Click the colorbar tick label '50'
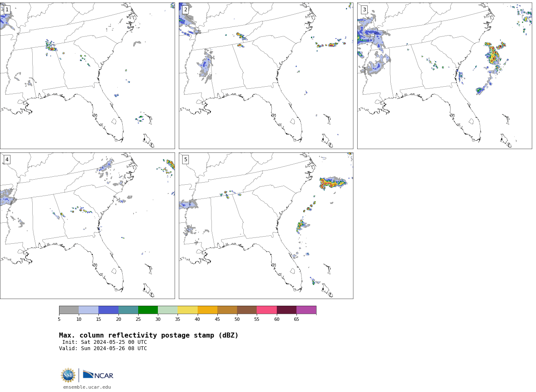Image resolution: width=536 pixels, height=392 pixels. pos(237,320)
